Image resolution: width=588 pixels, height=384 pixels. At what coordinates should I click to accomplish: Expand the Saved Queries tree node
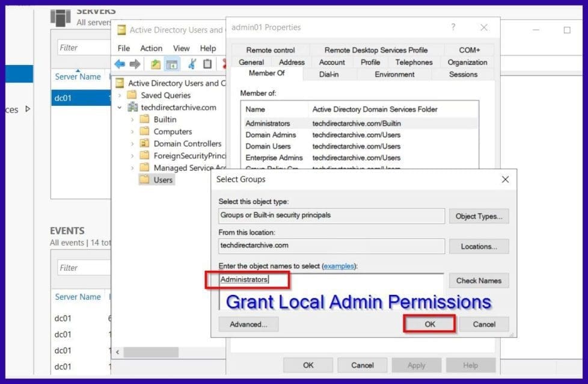pyautogui.click(x=120, y=95)
